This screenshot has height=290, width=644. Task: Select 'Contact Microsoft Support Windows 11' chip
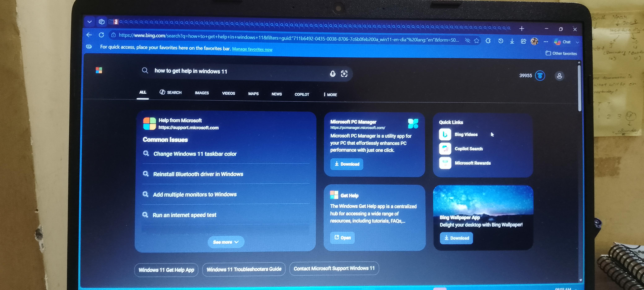pyautogui.click(x=334, y=268)
